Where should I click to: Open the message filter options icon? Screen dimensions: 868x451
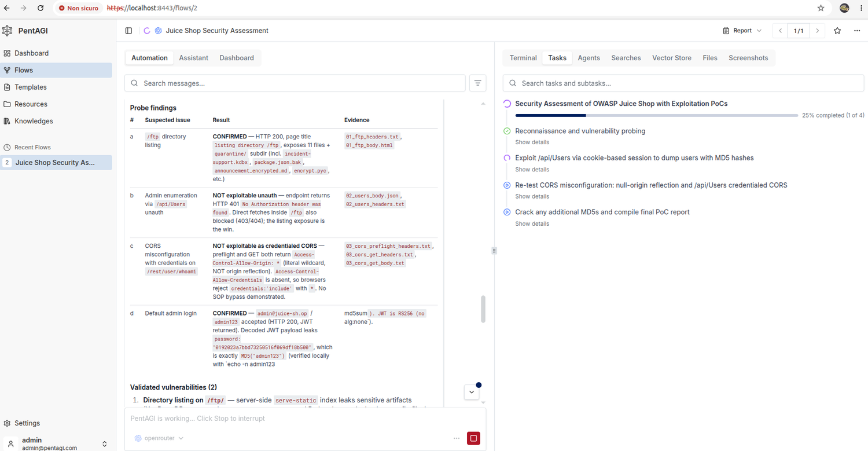coord(478,83)
